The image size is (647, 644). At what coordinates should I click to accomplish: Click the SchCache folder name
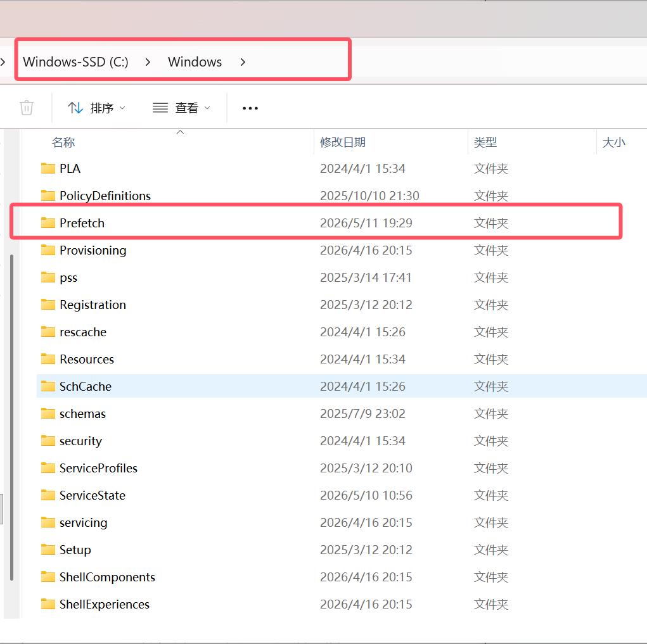pyautogui.click(x=86, y=386)
